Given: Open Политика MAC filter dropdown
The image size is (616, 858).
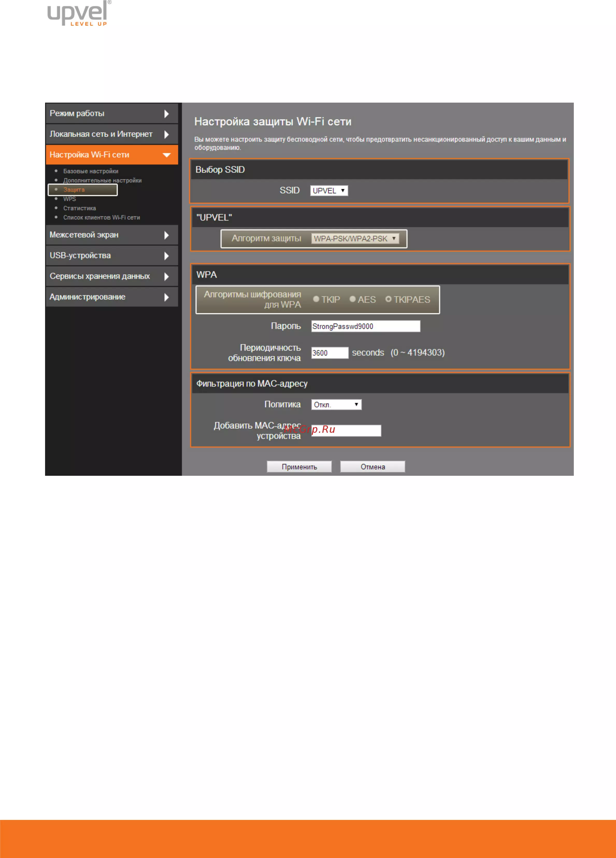Looking at the screenshot, I should pyautogui.click(x=336, y=405).
